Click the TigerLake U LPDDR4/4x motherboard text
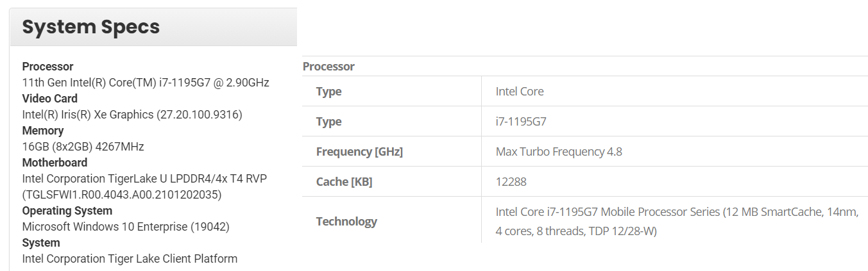This screenshot has width=868, height=271. [144, 179]
